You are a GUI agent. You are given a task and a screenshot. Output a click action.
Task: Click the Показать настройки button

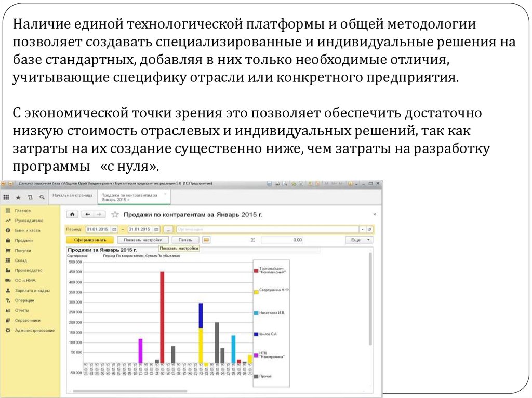pyautogui.click(x=143, y=240)
